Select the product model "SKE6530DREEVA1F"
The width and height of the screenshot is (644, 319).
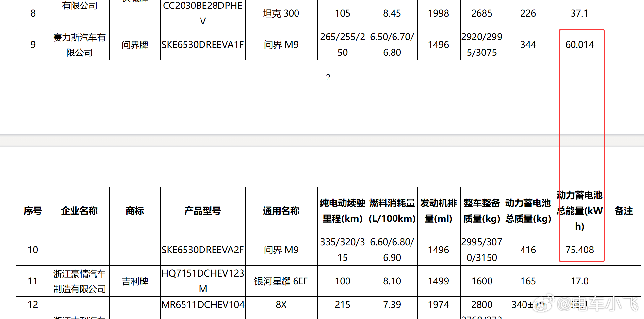pyautogui.click(x=203, y=45)
